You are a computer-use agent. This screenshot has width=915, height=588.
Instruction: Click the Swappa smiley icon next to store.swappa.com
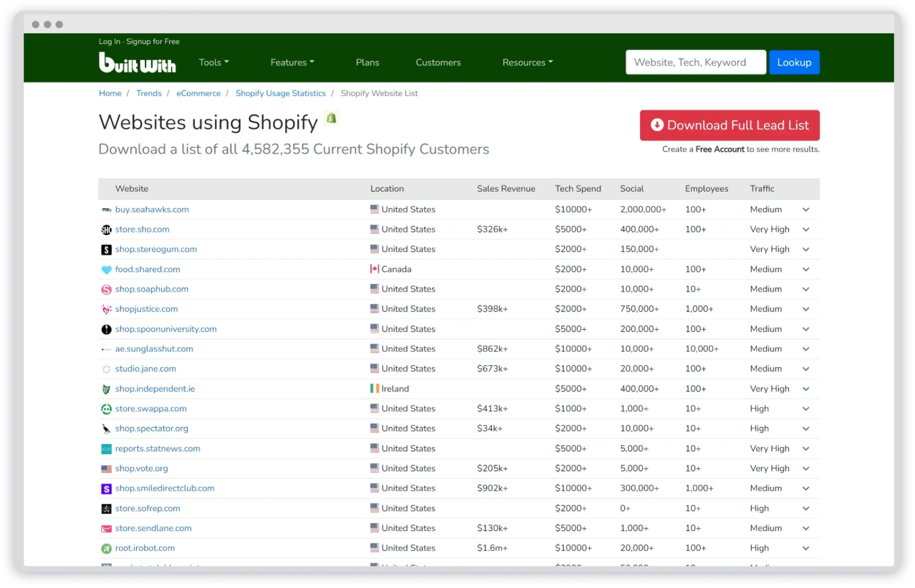(106, 408)
